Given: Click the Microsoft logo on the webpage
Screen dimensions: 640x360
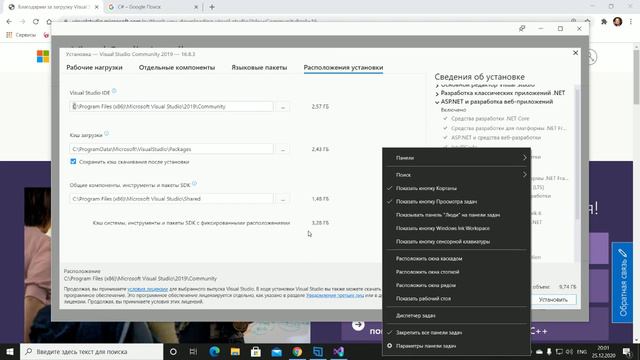Looking at the screenshot, I should click(x=43, y=56).
